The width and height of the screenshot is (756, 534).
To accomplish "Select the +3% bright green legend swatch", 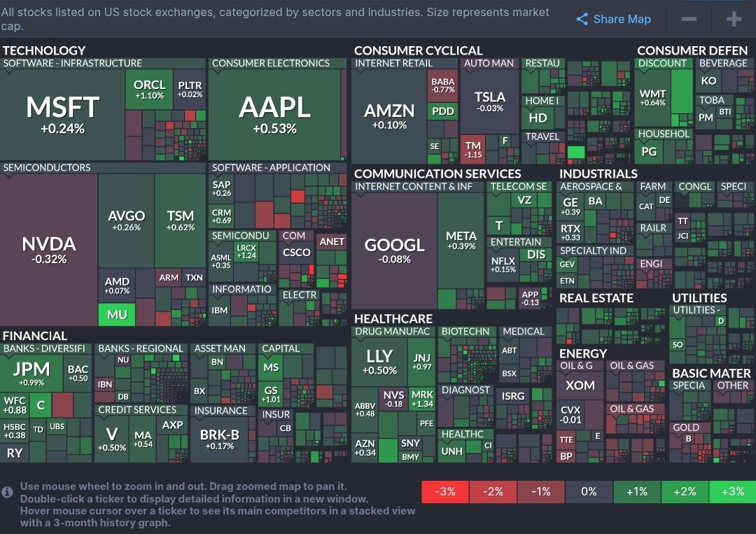I will [x=732, y=491].
